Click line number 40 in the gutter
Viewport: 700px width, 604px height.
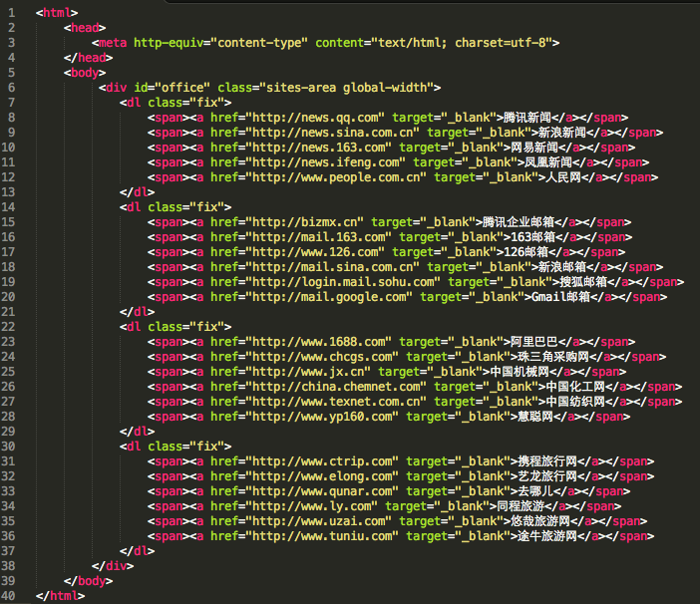point(8,596)
